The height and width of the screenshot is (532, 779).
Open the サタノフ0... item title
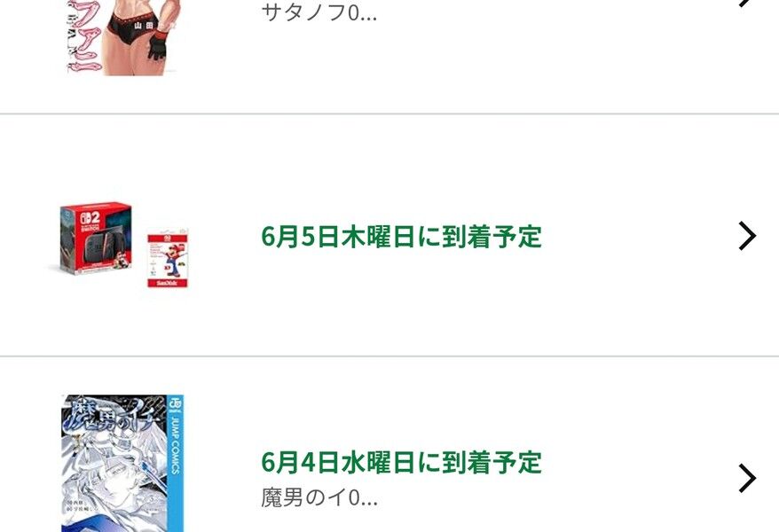(x=319, y=12)
